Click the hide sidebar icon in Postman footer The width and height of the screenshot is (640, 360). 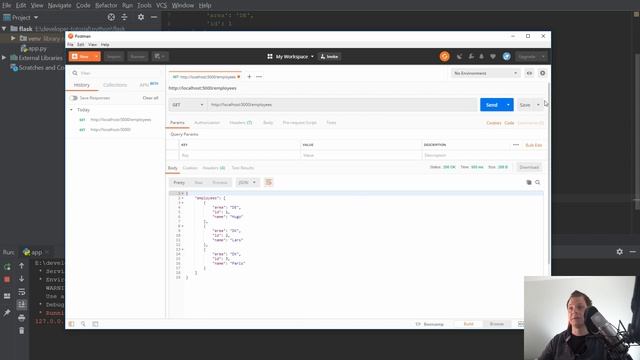click(71, 324)
